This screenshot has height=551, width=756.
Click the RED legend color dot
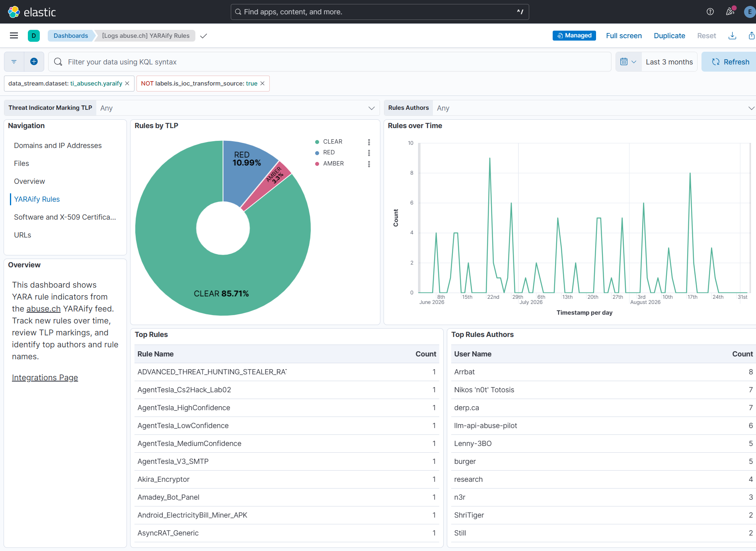coord(317,153)
